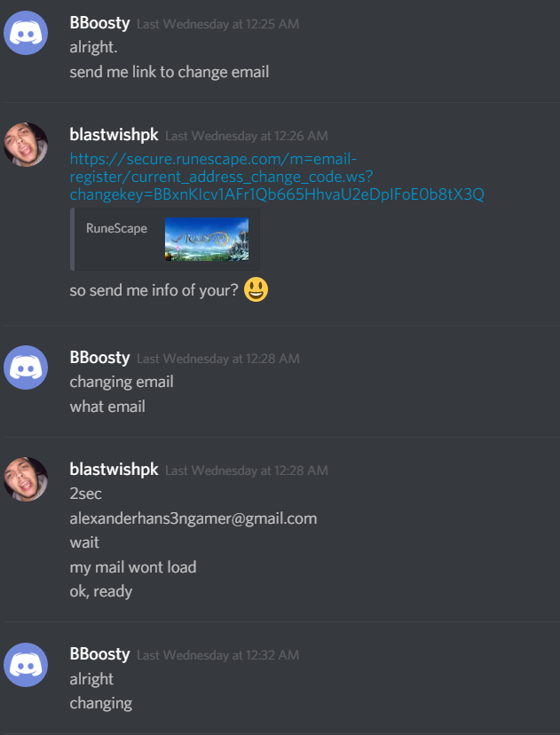Screen dimensions: 560x735
Task: Click the 12:32 AM timestamp
Action: [218, 655]
